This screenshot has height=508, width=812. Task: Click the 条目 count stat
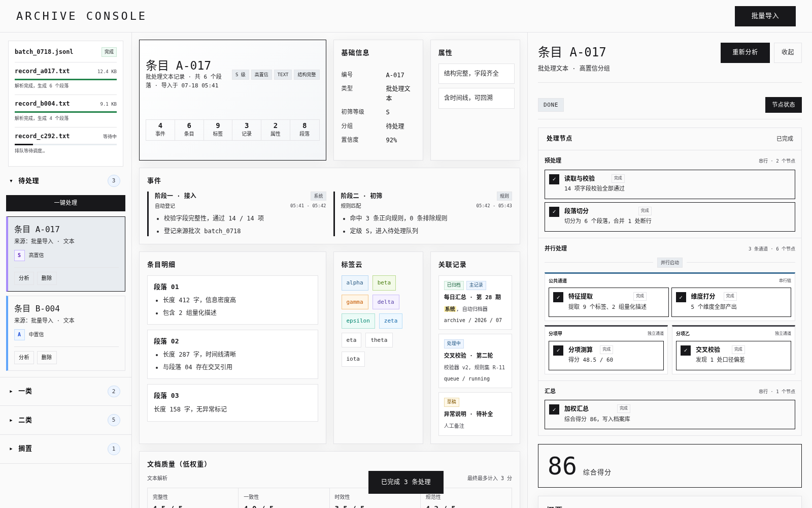[x=189, y=130]
